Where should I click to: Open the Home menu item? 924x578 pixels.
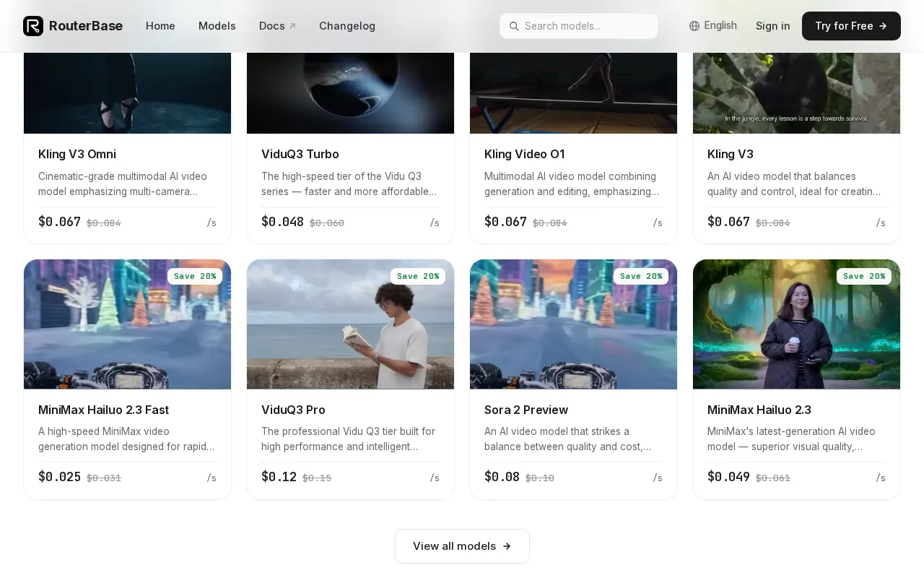click(x=160, y=26)
